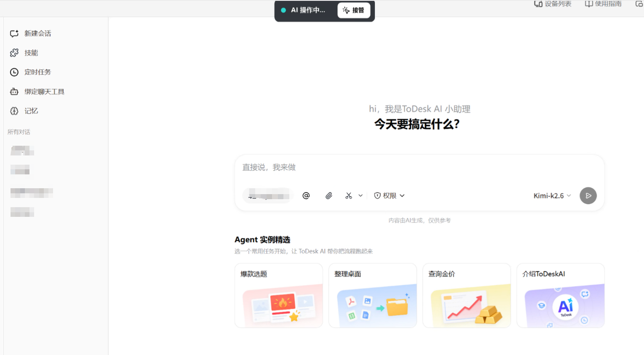Insert a mention with the @ icon
Image resolution: width=644 pixels, height=355 pixels.
[306, 196]
